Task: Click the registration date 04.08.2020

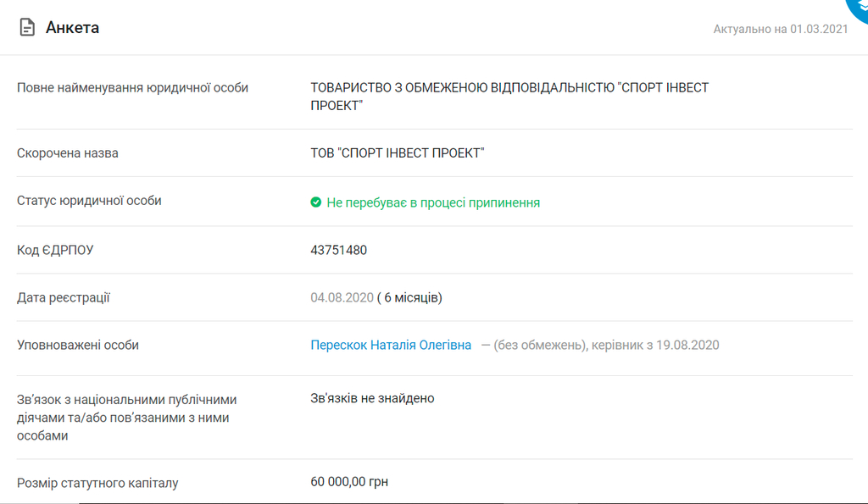Action: 342,297
